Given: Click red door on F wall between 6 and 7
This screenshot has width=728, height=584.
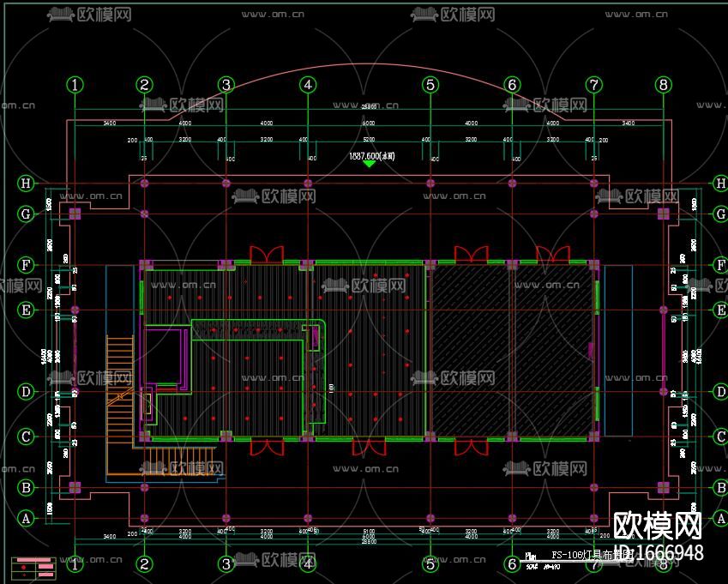Looking at the screenshot, I should coord(553,255).
